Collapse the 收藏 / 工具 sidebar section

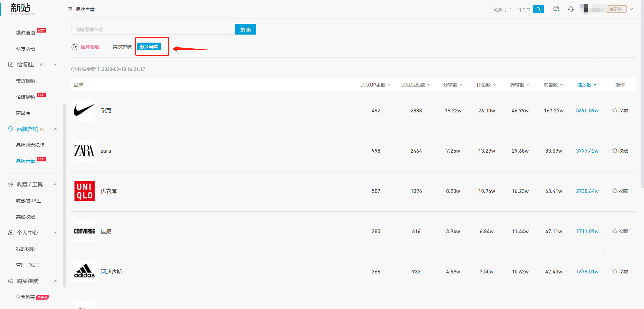55,185
